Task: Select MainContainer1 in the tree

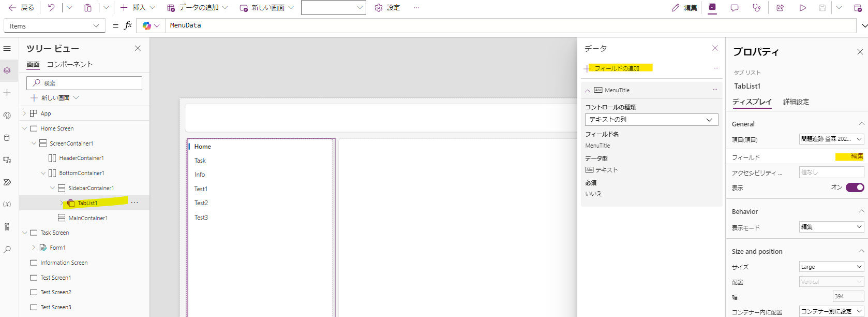Action: tap(88, 218)
